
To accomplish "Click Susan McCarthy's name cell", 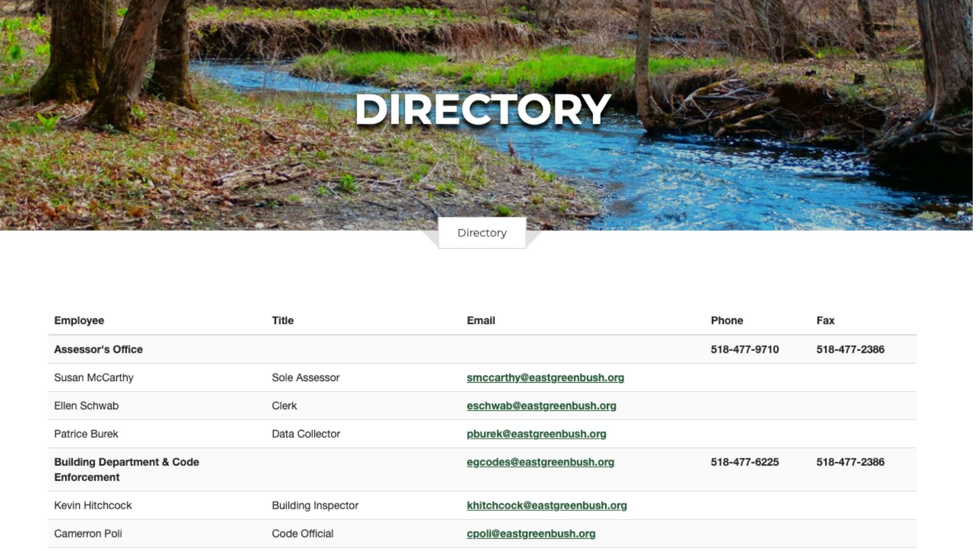I will click(94, 378).
